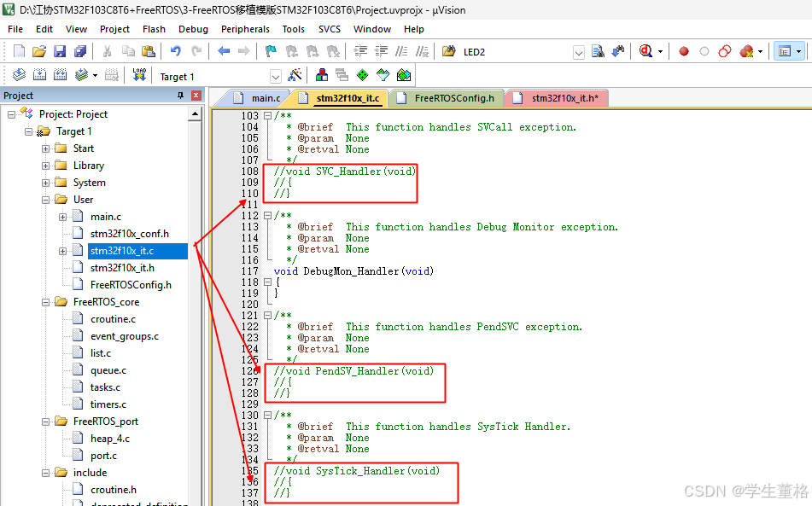The width and height of the screenshot is (812, 506).
Task: Redo last edit
Action: click(196, 51)
